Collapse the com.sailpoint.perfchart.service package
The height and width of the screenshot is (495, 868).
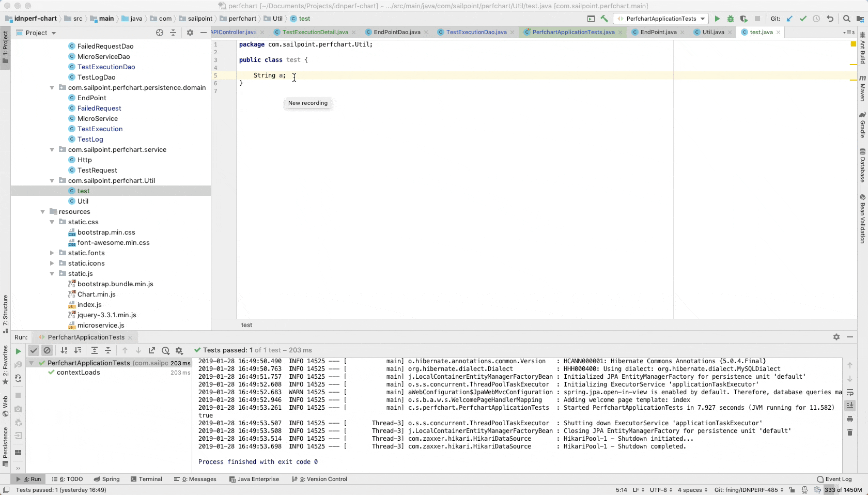[52, 150]
